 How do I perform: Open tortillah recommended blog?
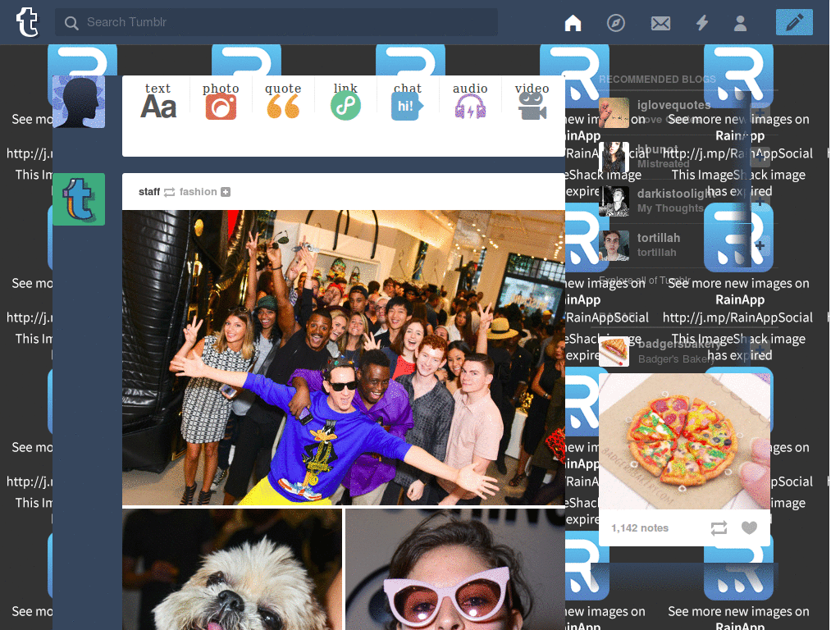(659, 238)
